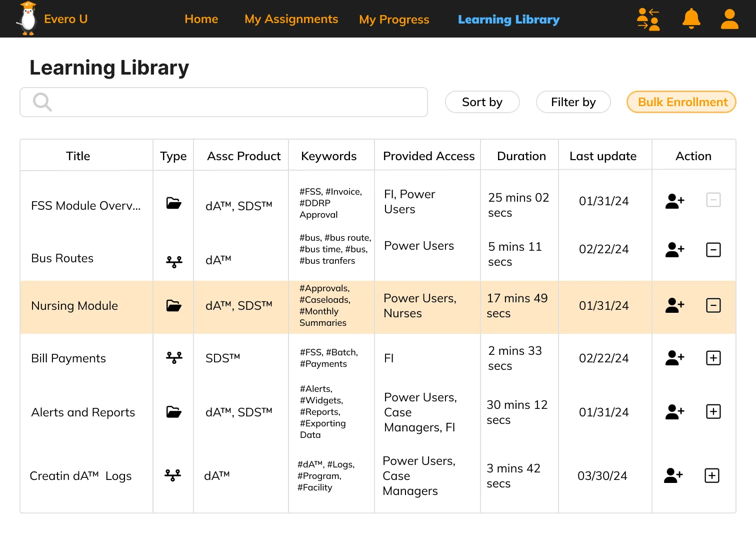756x534 pixels.
Task: Click the 03/30/24 last update date
Action: click(x=602, y=476)
